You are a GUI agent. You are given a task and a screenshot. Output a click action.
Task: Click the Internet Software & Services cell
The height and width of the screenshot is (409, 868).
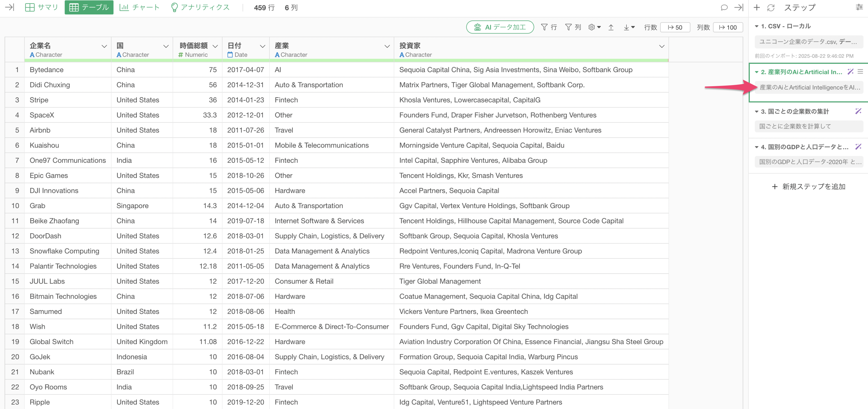pyautogui.click(x=332, y=221)
